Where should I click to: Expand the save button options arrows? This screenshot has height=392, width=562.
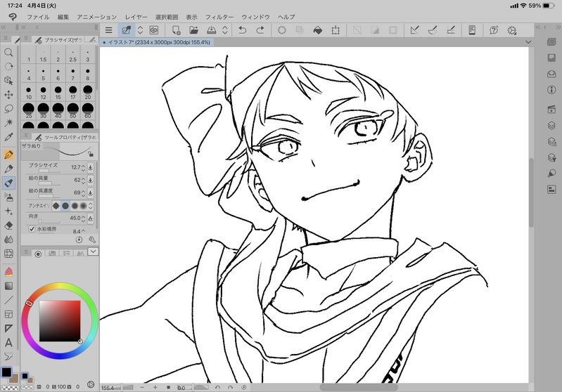click(x=225, y=30)
